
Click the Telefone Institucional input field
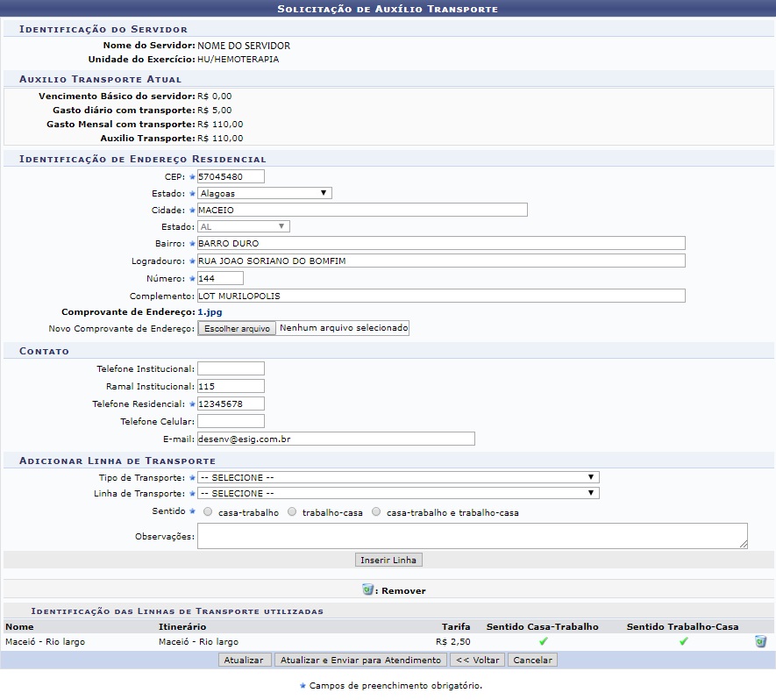point(231,368)
